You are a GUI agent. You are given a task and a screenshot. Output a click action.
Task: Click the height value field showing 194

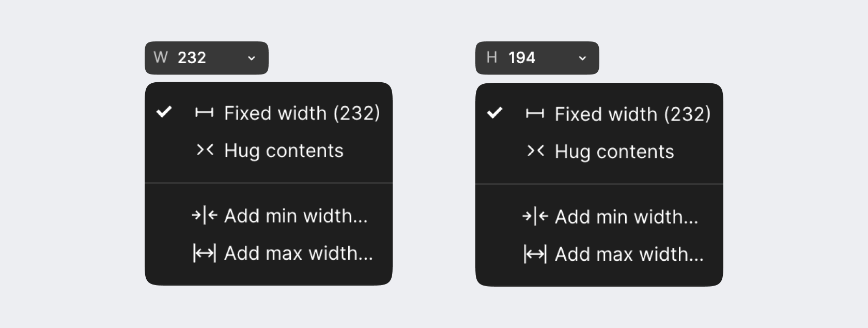pos(522,57)
